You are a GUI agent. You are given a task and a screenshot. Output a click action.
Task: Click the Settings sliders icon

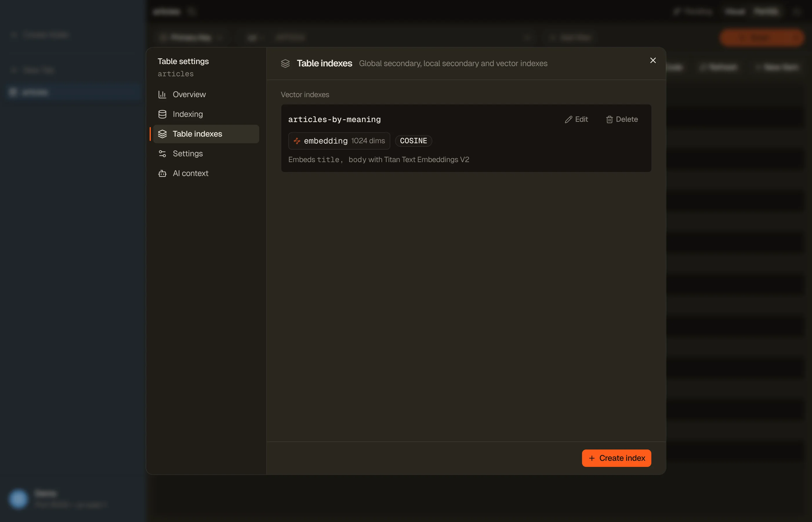162,153
